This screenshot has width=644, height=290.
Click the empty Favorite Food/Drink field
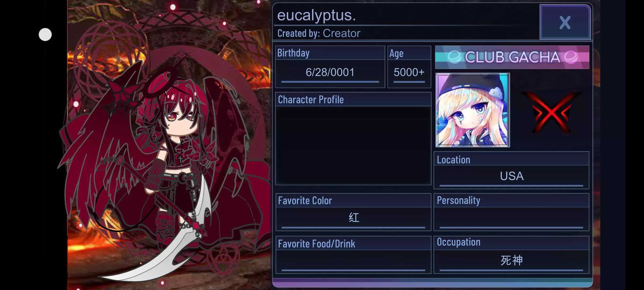353,260
